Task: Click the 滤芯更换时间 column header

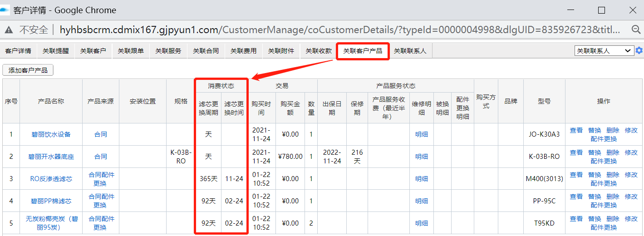Action: (x=234, y=108)
